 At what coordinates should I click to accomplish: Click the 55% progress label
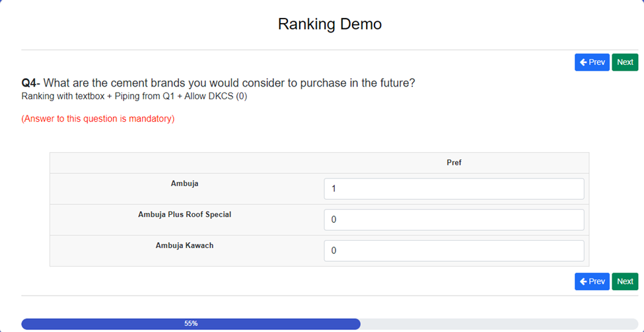click(191, 324)
